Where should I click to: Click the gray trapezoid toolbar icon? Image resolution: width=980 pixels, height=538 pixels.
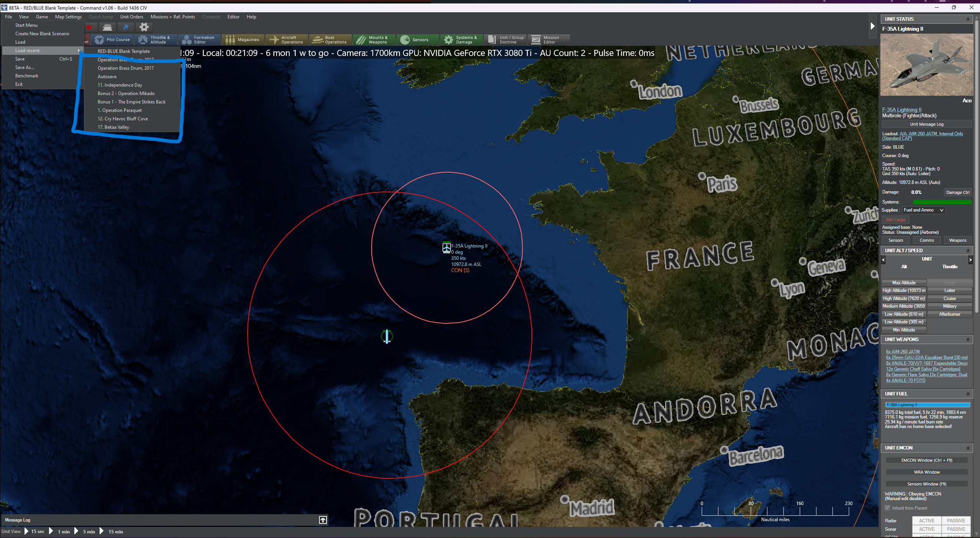107,27
